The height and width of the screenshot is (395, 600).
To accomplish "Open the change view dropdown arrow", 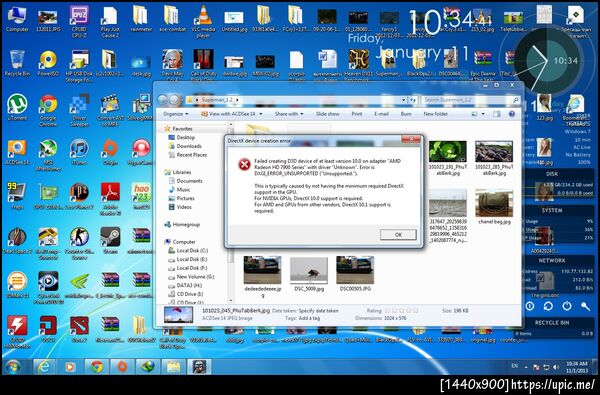I will (x=483, y=114).
